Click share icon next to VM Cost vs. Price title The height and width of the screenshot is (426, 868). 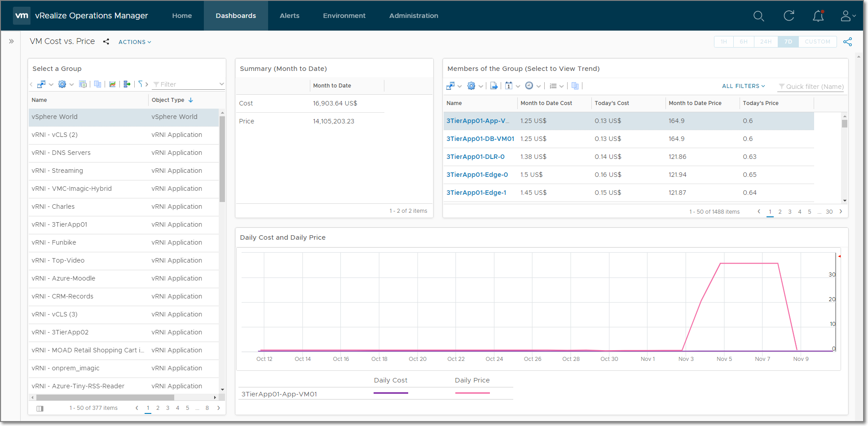point(106,41)
